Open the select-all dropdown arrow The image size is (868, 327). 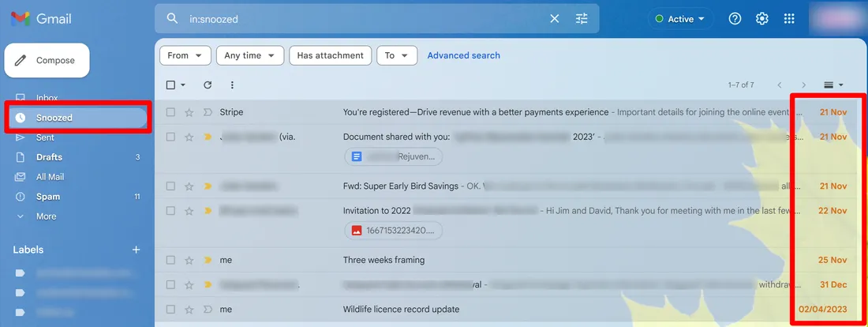[183, 85]
